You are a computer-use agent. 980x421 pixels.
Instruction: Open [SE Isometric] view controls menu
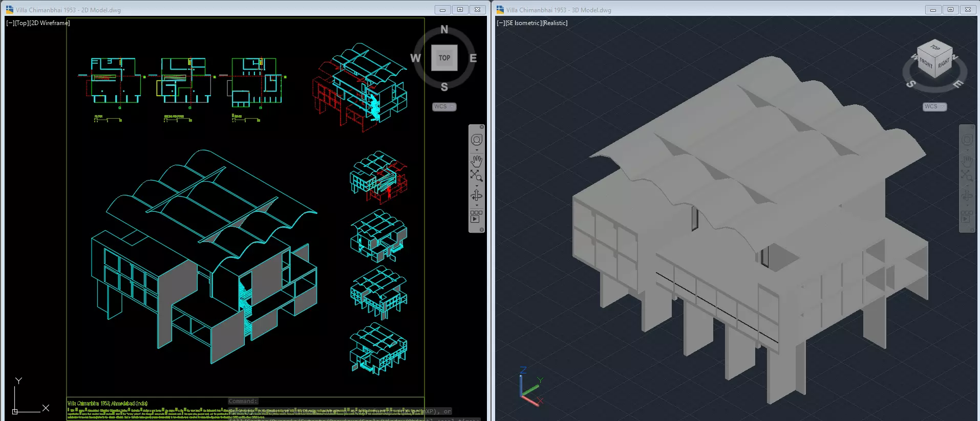point(523,23)
